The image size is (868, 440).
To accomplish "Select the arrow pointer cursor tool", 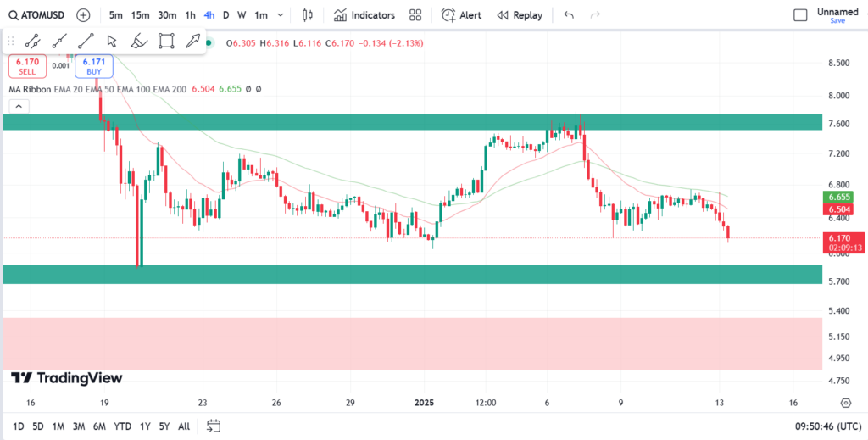I will pyautogui.click(x=112, y=40).
